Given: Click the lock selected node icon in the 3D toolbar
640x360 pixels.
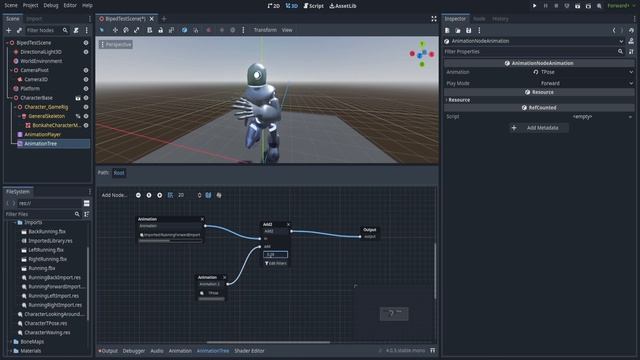Looking at the screenshot, I should point(160,30).
